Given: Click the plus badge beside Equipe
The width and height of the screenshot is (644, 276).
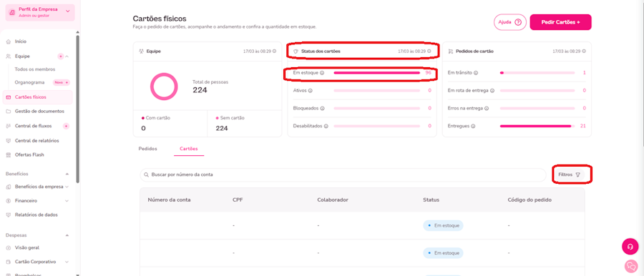Looking at the screenshot, I should click(x=60, y=56).
